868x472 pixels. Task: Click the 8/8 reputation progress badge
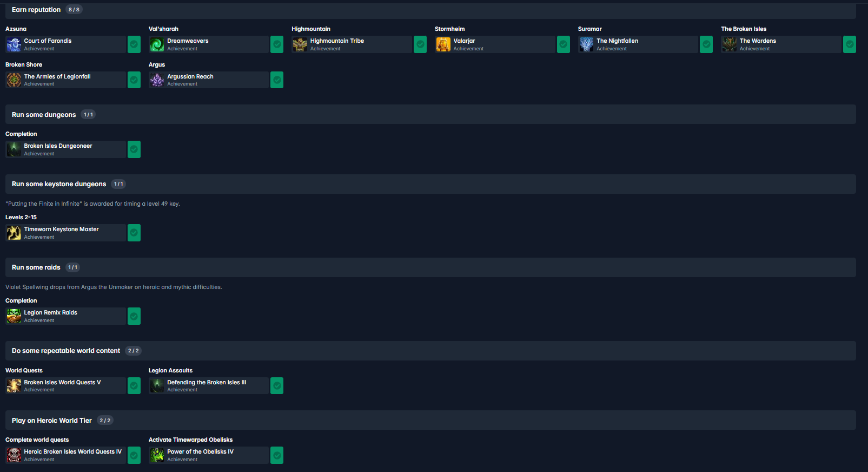tap(74, 10)
